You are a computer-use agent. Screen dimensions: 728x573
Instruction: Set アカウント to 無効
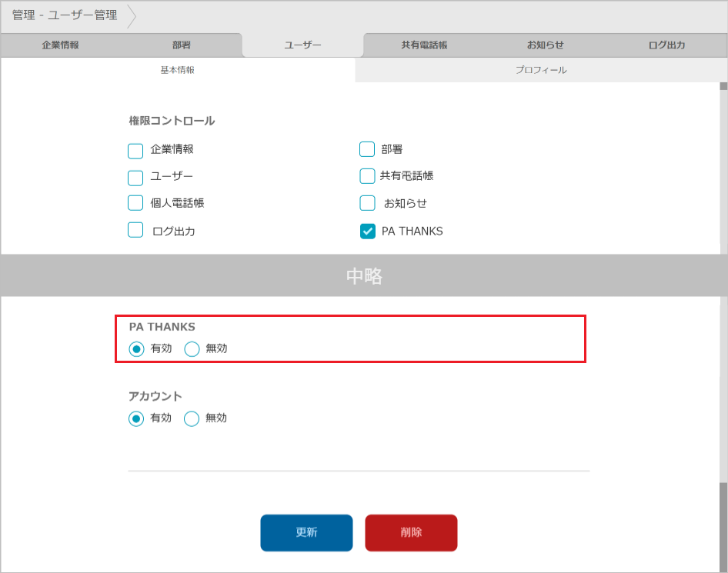tap(192, 419)
